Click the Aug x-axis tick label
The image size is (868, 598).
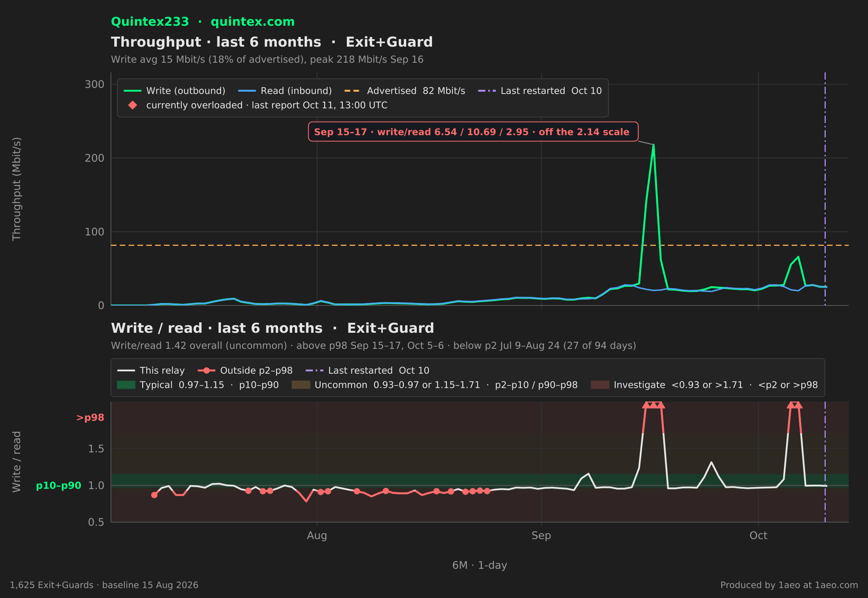pos(317,536)
